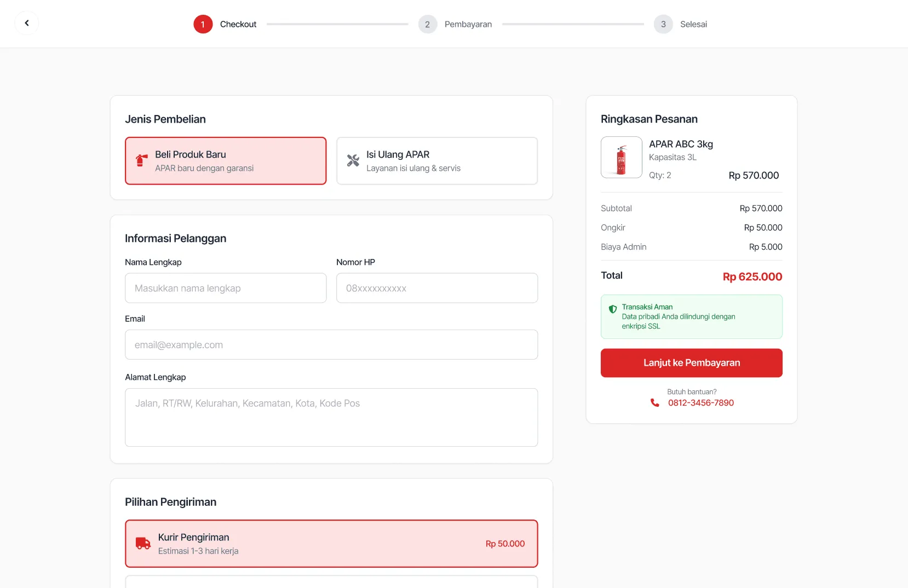Screen dimensions: 908x588
Task: Click the Ringkasan Pesanan heading
Action: 649,119
